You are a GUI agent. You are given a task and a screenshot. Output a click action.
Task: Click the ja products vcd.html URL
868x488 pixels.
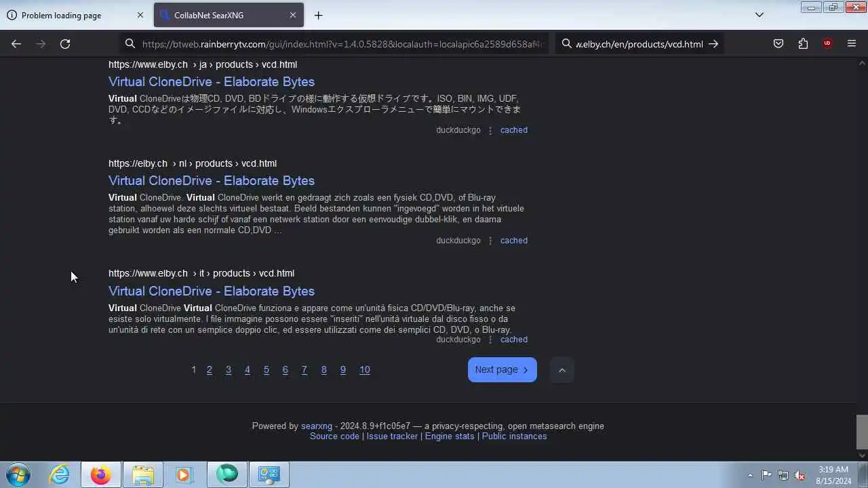[203, 64]
